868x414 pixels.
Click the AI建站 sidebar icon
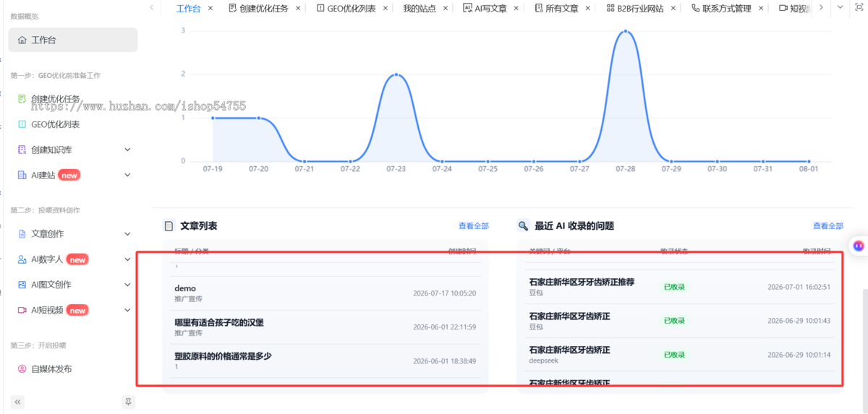coord(22,175)
